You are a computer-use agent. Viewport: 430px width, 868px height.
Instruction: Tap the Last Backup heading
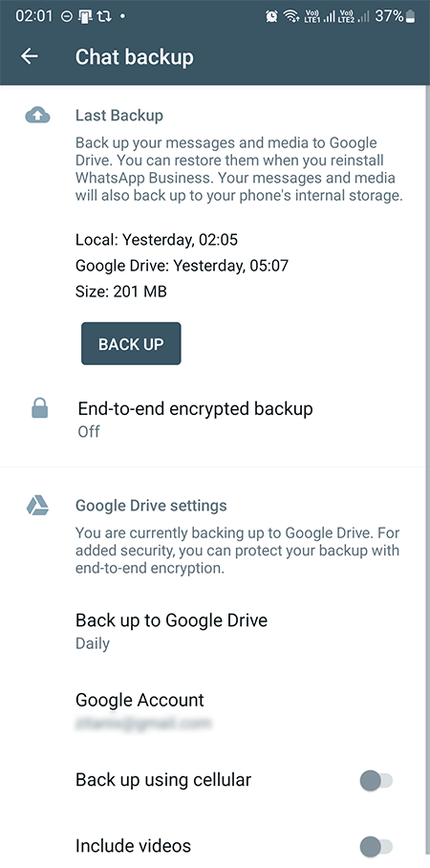pyautogui.click(x=119, y=115)
